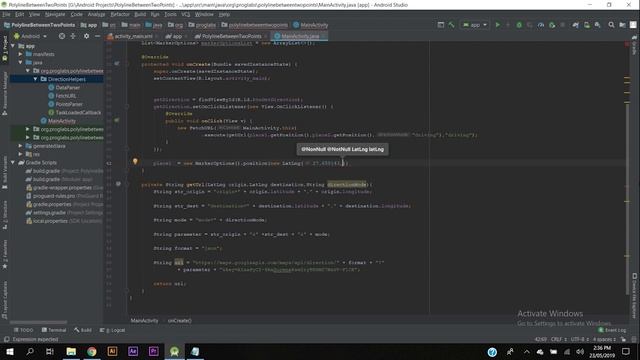
Task: Hide project panel with minus icon
Action: pyautogui.click(x=97, y=36)
